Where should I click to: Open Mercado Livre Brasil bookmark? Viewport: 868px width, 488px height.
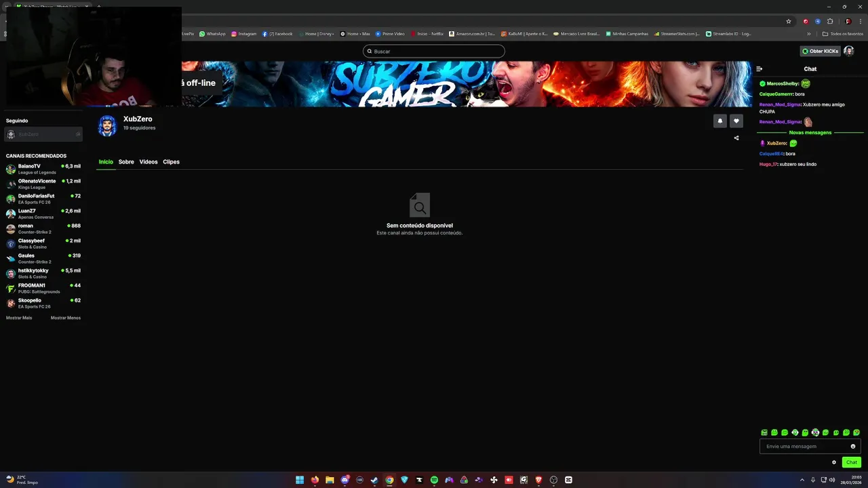coord(576,33)
